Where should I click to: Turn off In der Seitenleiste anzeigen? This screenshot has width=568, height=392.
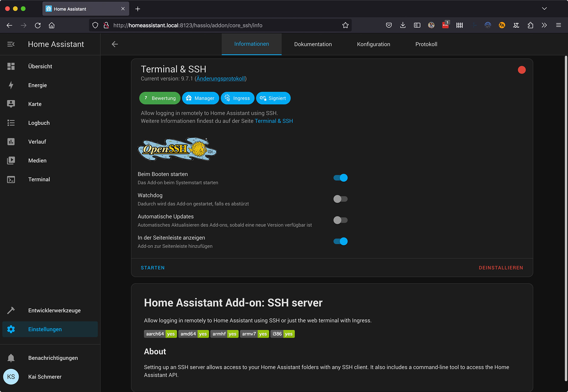point(340,242)
